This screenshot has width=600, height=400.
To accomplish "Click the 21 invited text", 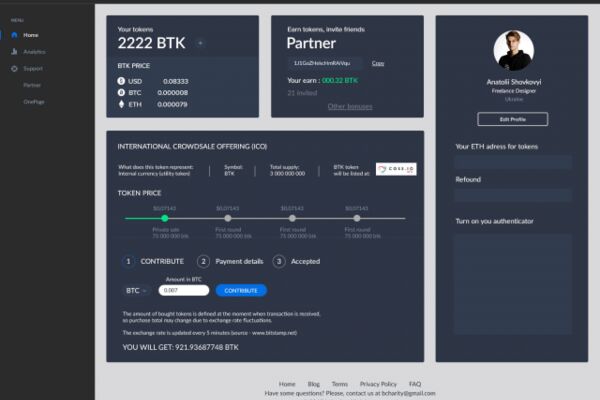I will coord(302,93).
